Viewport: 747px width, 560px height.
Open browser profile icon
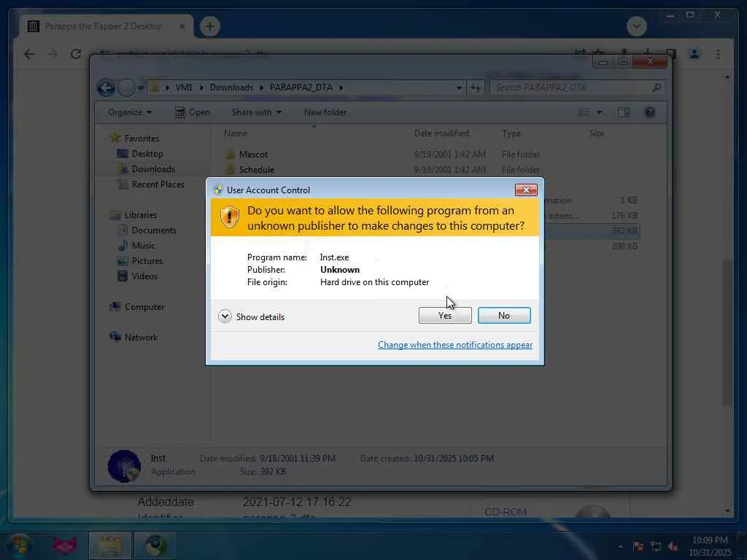tap(694, 54)
